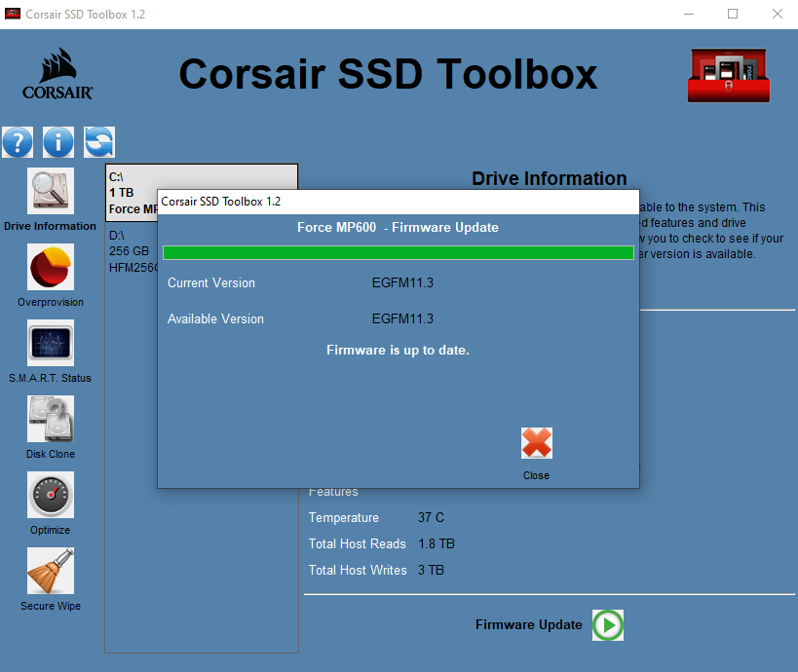Viewport: 798px width, 672px height.
Task: Click the red X Close icon in dialog
Action: 536,444
